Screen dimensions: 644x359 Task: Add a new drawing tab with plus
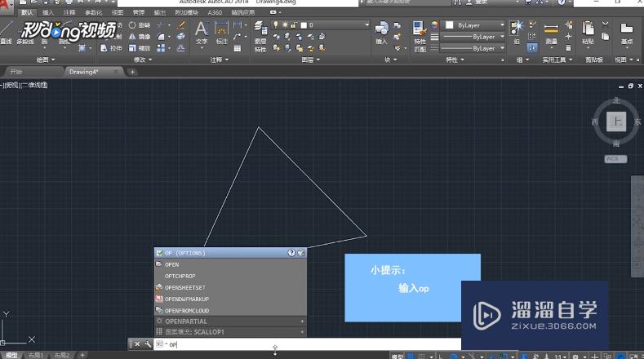tap(132, 72)
